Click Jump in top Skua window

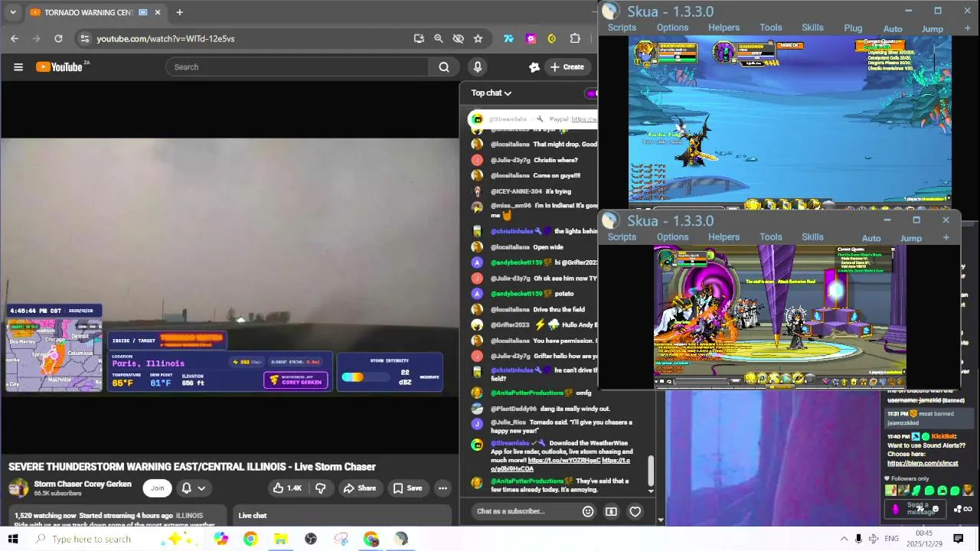[932, 29]
